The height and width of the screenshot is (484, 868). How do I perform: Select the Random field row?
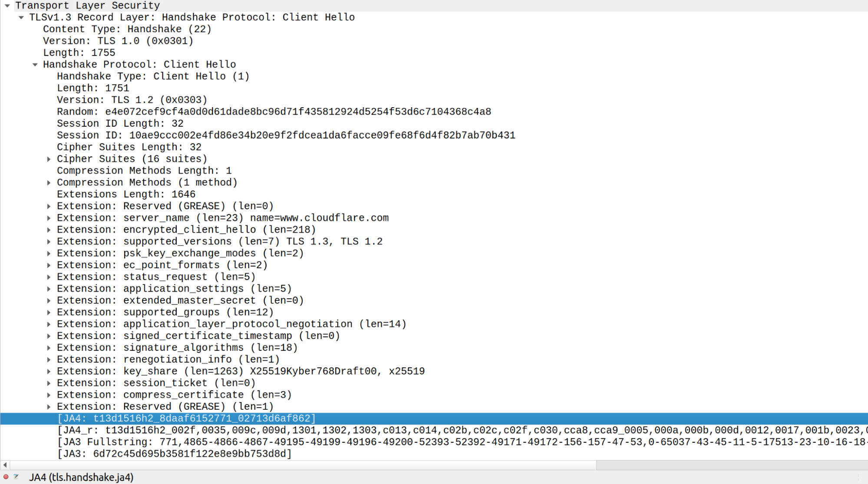click(274, 112)
